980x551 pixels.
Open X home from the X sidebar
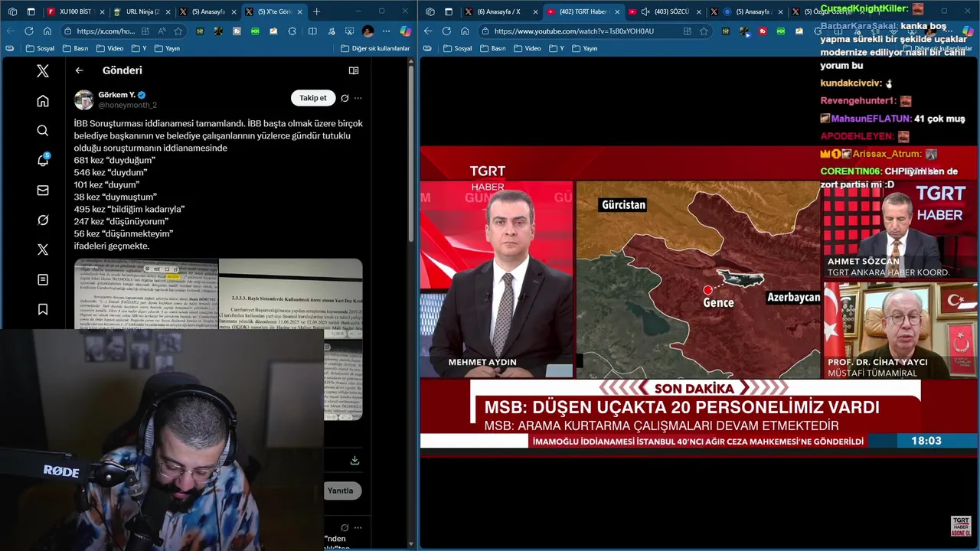coord(43,101)
